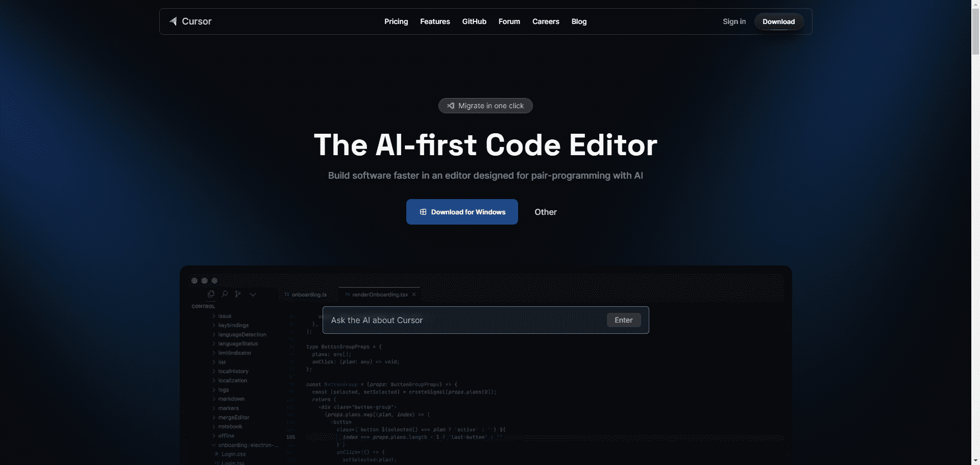Expand the languageStatus folder
The image size is (980, 465).
tap(235, 344)
